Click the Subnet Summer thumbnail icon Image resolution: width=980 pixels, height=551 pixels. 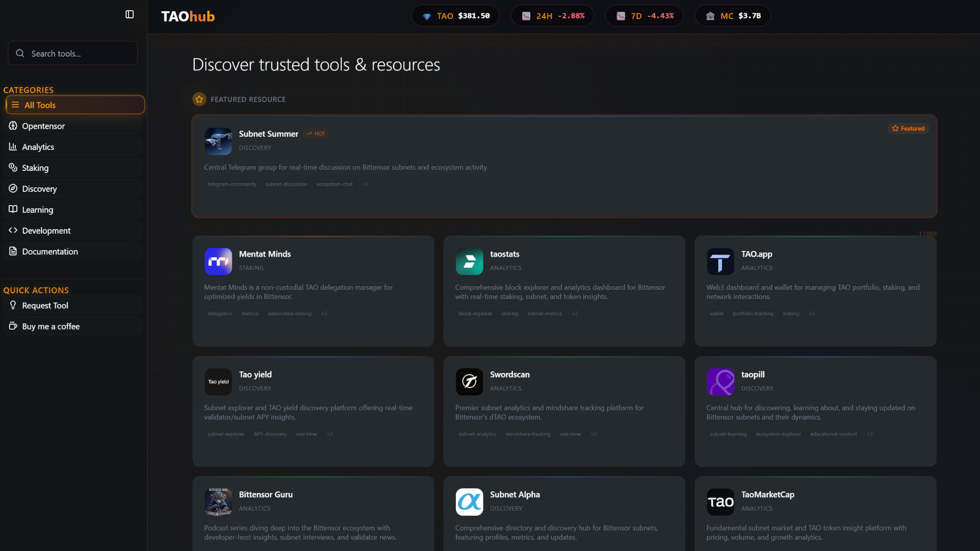tap(218, 141)
